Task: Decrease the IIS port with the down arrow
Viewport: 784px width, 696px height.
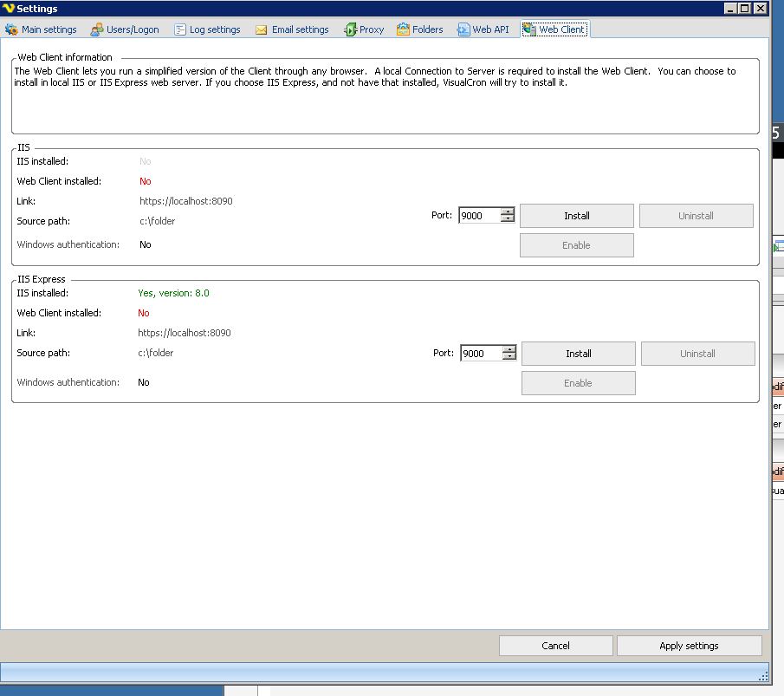Action: 508,219
